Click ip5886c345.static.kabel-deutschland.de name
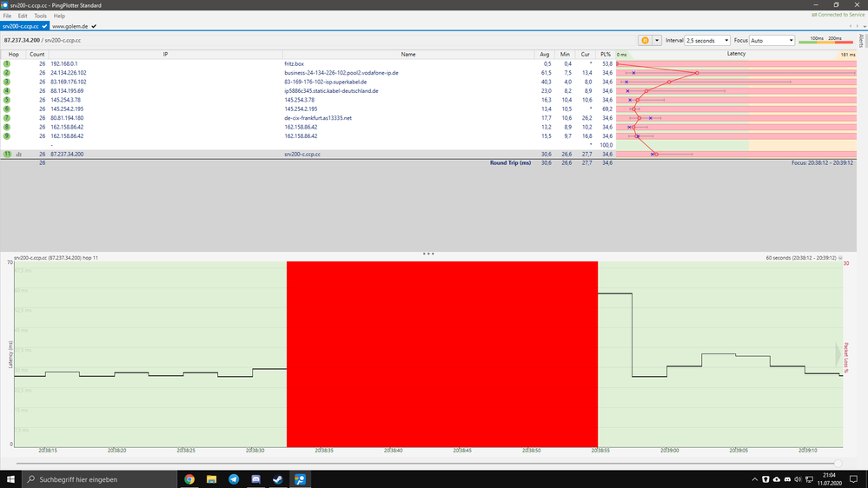 click(331, 90)
